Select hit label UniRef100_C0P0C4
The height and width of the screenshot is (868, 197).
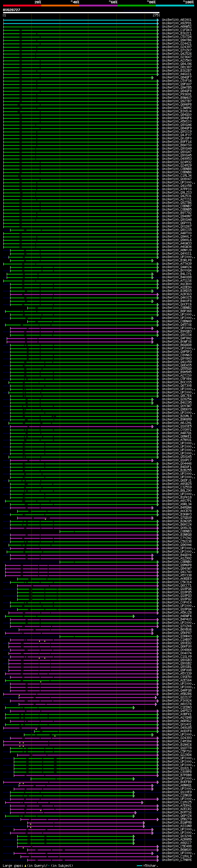(176, 602)
